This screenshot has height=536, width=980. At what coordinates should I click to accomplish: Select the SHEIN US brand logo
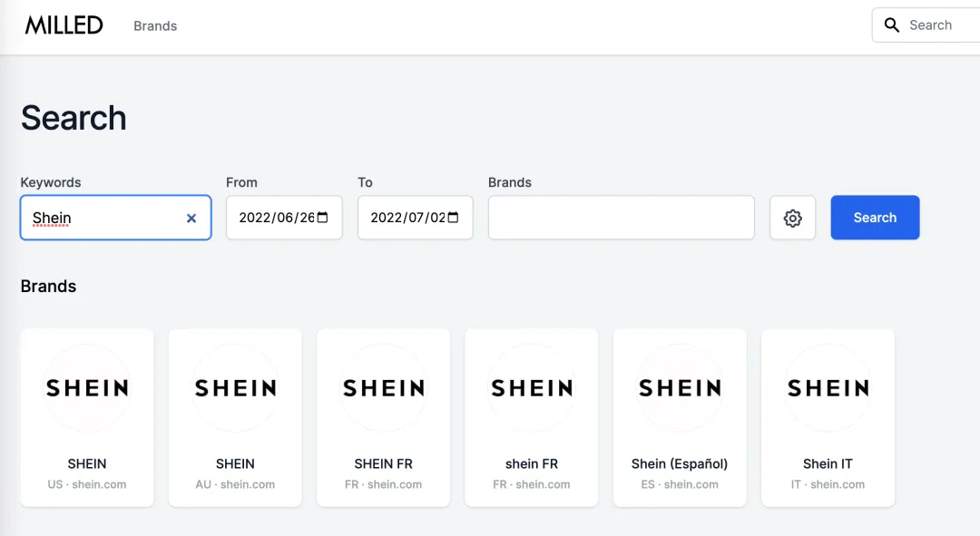pyautogui.click(x=87, y=388)
